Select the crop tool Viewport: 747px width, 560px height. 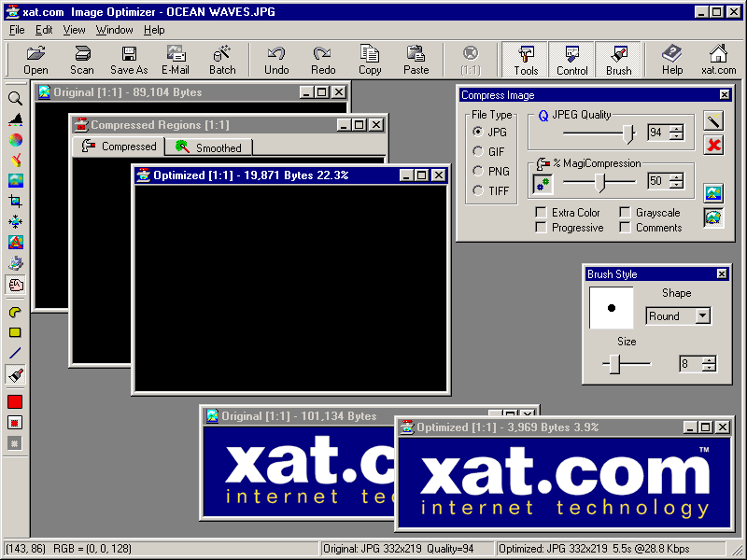click(15, 201)
